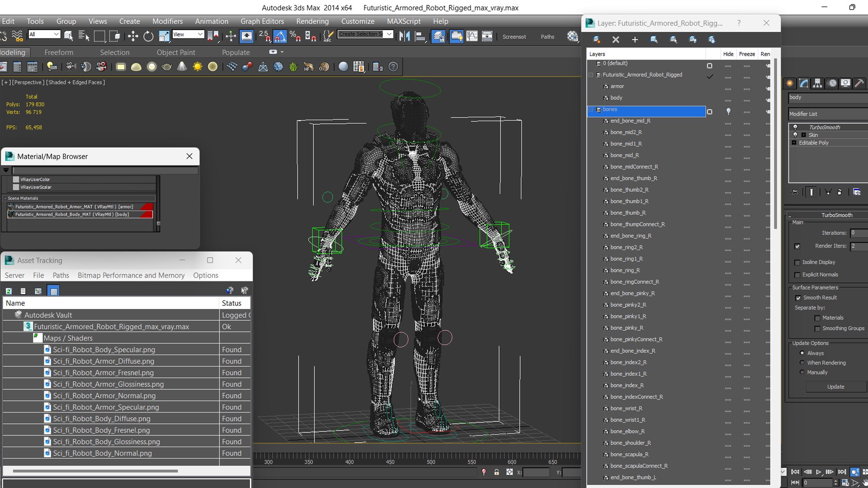The image size is (868, 488).
Task: Toggle Render Iters checkbox
Action: (797, 246)
